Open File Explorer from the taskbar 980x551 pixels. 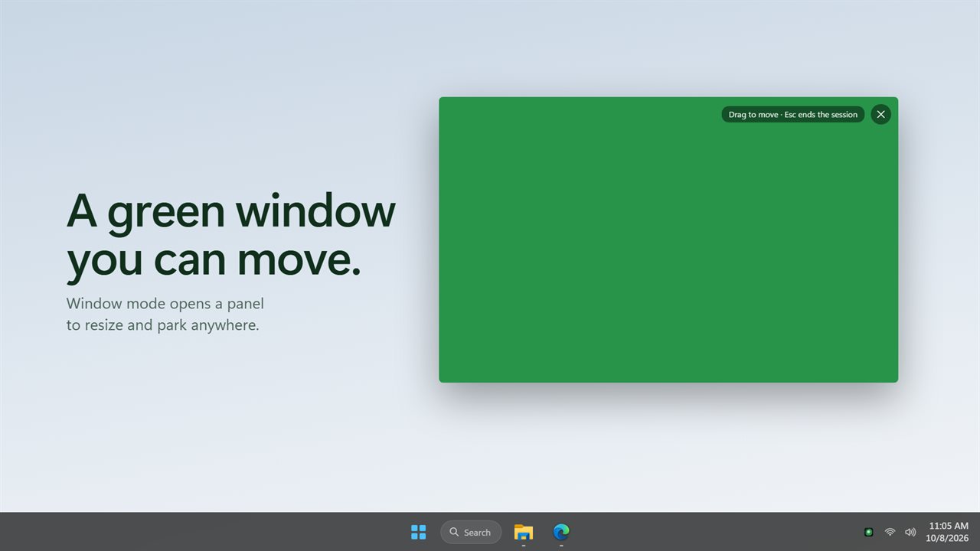[x=524, y=532]
